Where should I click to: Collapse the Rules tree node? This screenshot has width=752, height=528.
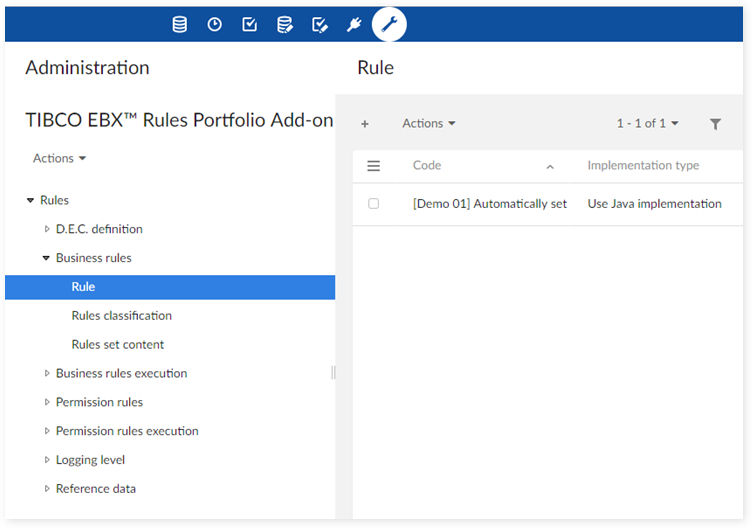30,200
